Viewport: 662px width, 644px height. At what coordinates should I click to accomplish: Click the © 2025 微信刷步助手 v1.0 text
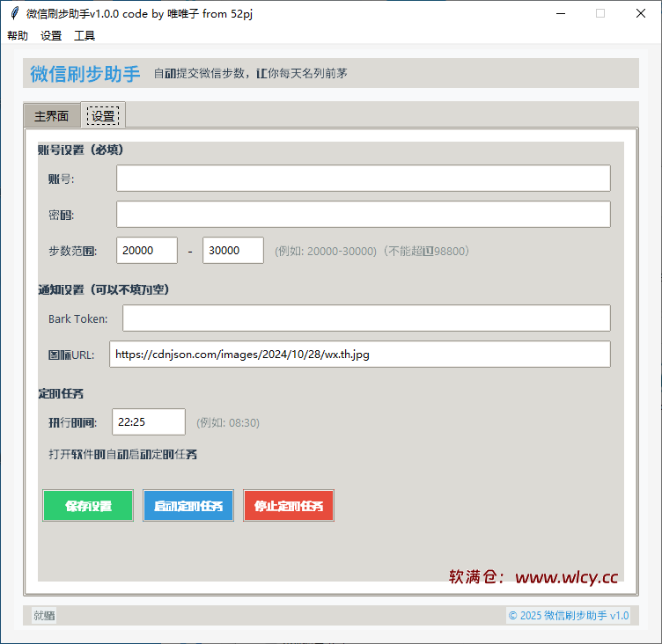coord(569,616)
